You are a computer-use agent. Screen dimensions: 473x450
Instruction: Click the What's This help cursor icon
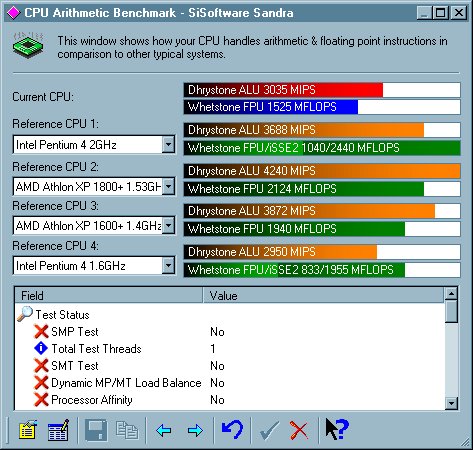click(337, 429)
